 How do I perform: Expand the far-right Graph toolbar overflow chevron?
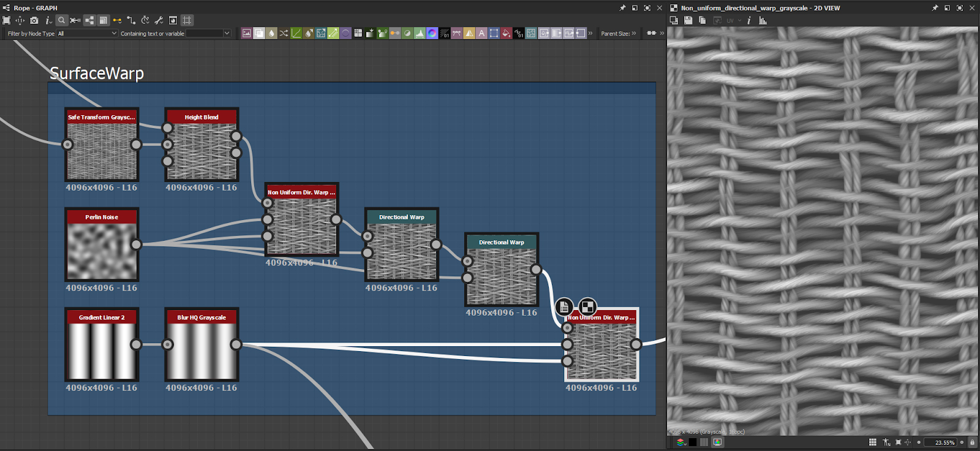click(661, 33)
